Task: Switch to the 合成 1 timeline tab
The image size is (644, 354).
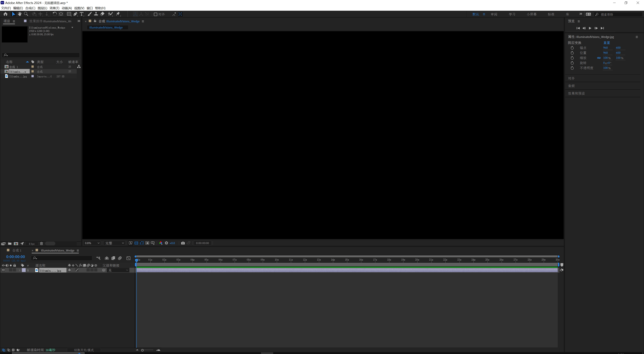Action: click(x=17, y=250)
